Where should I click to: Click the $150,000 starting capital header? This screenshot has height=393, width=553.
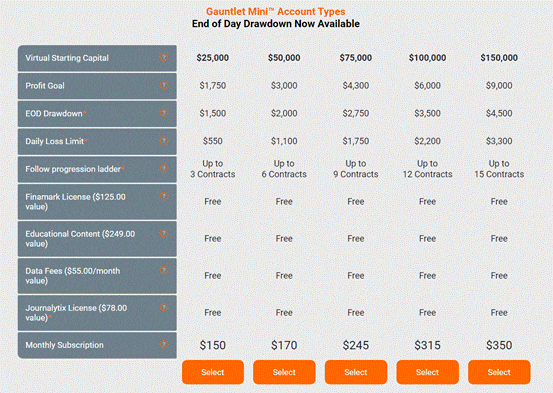[x=499, y=58]
